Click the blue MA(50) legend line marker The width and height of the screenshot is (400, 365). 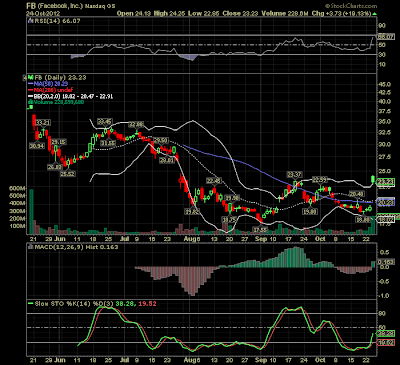[31, 84]
